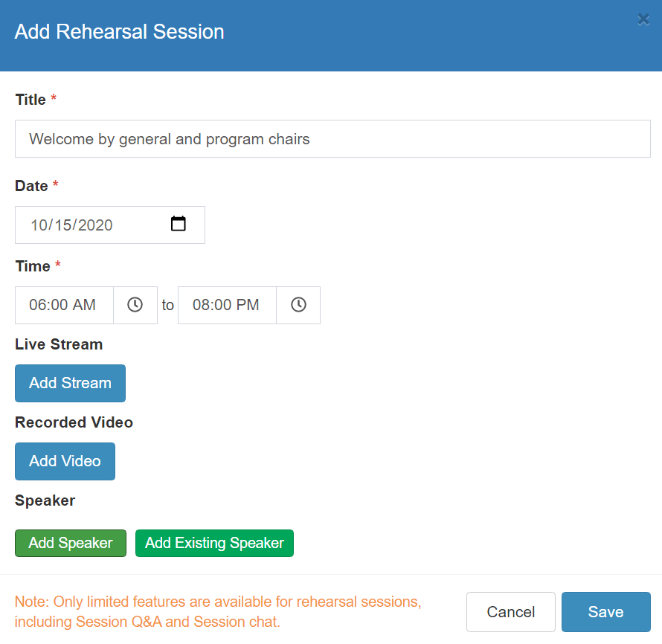Viewport: 662px width, 644px height.
Task: Select the hour in the end time
Action: [x=201, y=305]
